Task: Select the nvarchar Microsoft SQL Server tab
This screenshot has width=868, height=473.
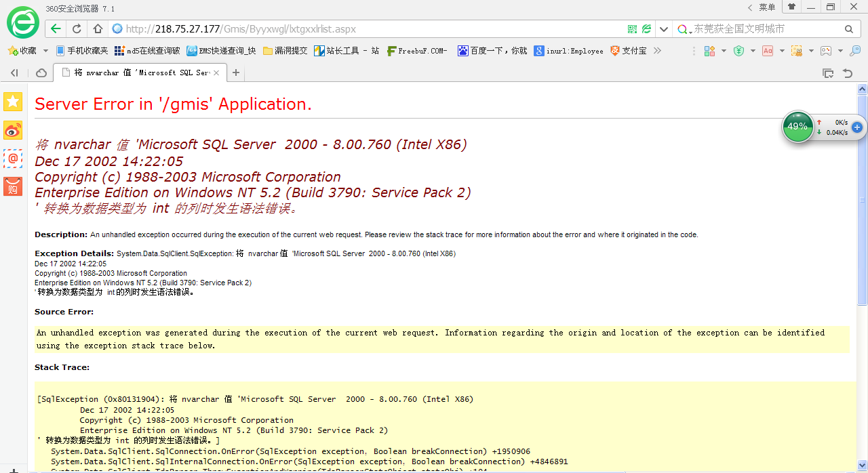Action: 139,73
